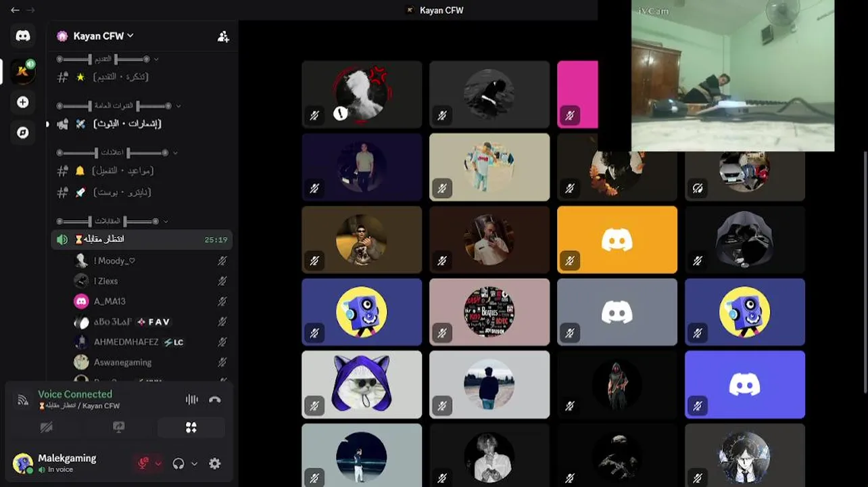Open headphones output options chevron
The height and width of the screenshot is (487, 868).
click(195, 463)
